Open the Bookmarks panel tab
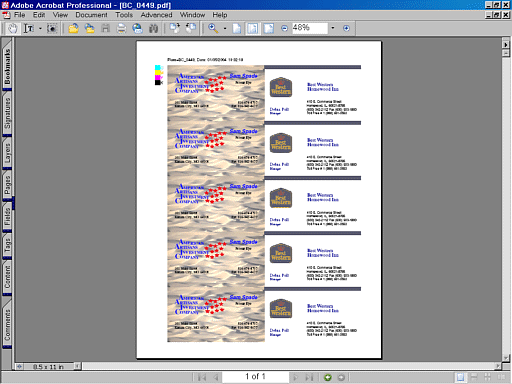Viewport: 512px width, 384px height. (7, 66)
